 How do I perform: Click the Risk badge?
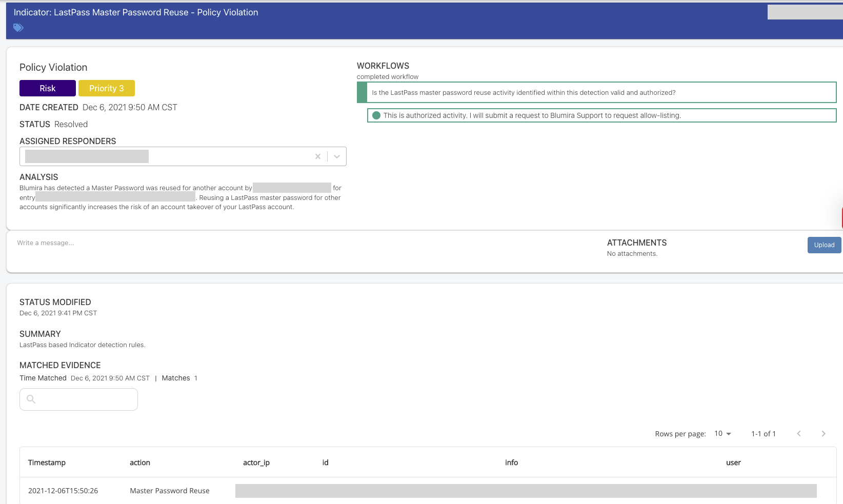point(48,88)
